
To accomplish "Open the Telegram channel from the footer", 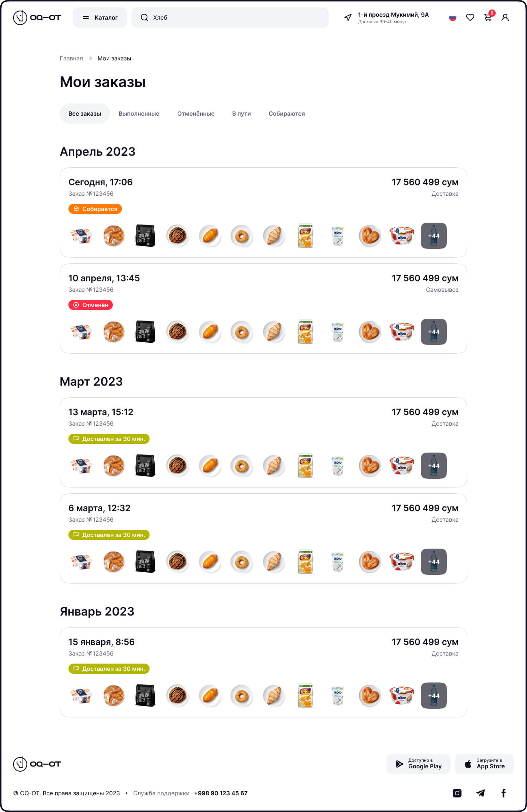I will (x=480, y=793).
